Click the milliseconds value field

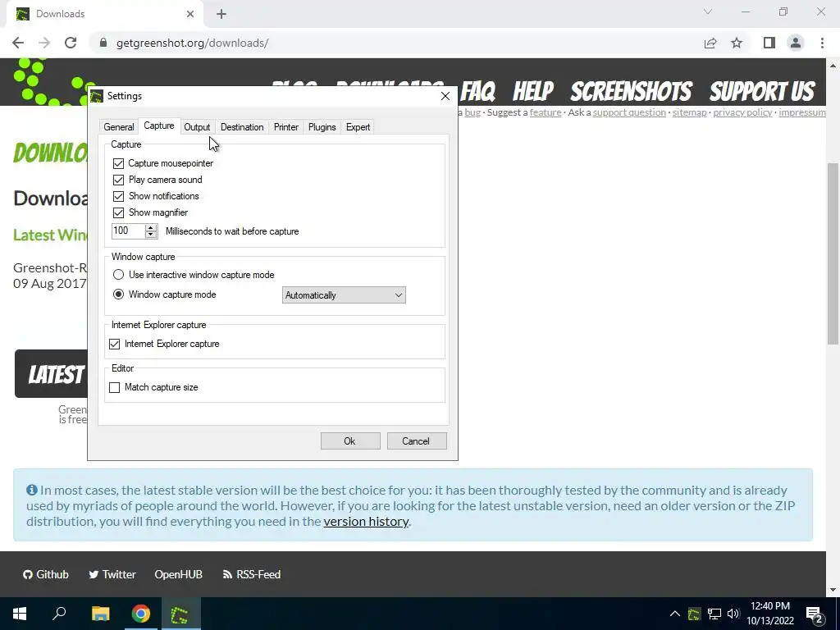pyautogui.click(x=128, y=231)
